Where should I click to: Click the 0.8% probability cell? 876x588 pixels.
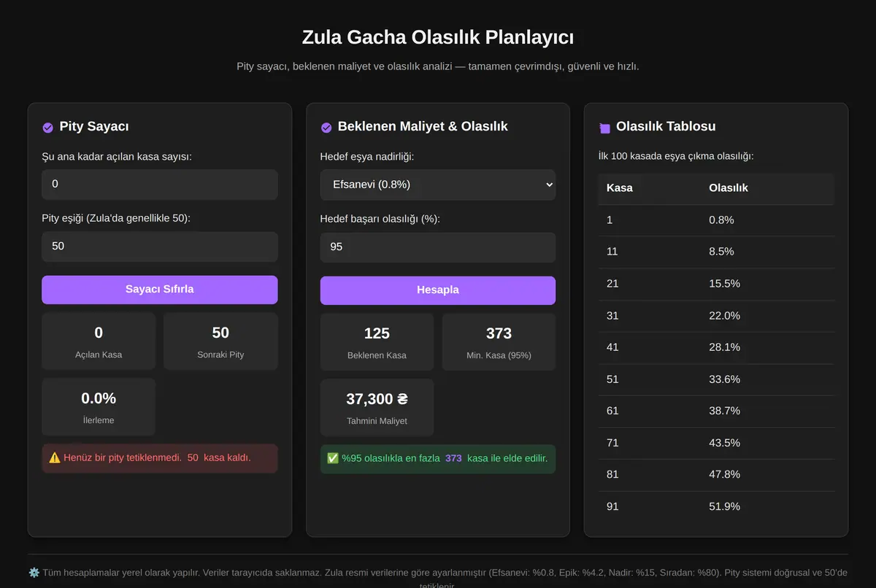(x=767, y=220)
